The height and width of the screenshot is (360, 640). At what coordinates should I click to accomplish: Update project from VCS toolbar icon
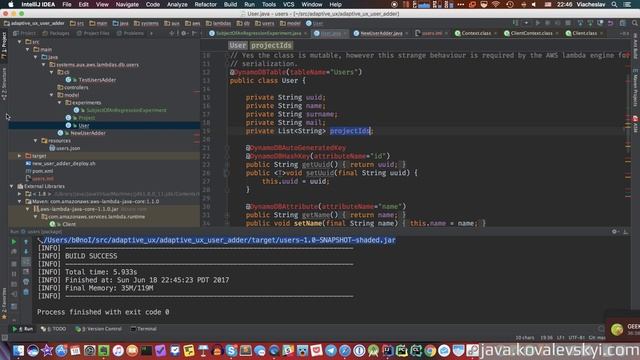pos(580,23)
